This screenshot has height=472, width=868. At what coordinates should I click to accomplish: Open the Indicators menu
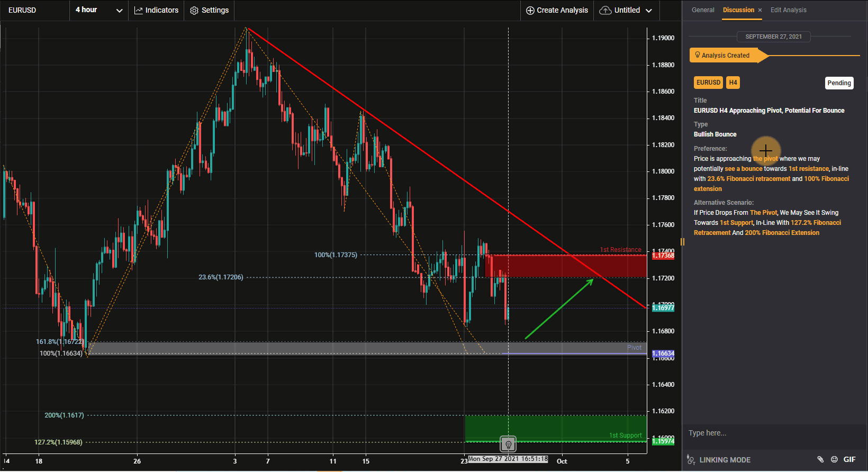[x=156, y=10]
